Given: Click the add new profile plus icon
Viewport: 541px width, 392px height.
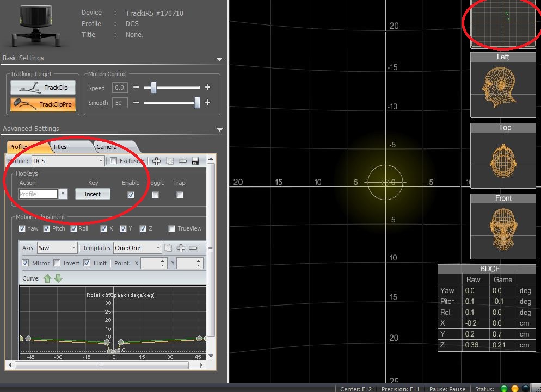Looking at the screenshot, I should 157,161.
